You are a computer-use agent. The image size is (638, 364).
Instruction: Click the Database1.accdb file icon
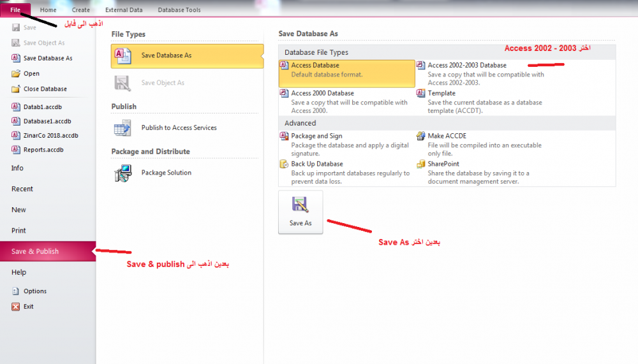[16, 121]
